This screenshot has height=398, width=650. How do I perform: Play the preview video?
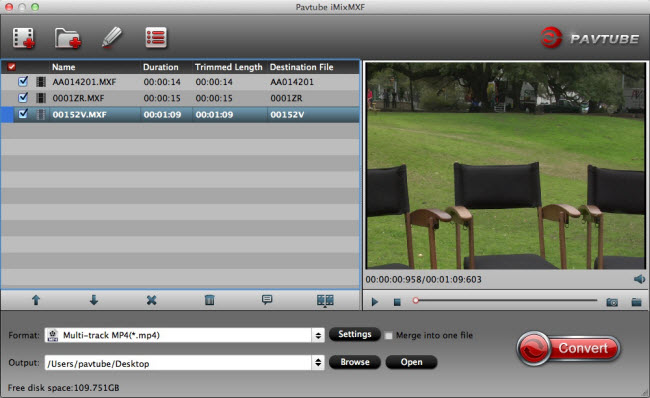tap(375, 302)
